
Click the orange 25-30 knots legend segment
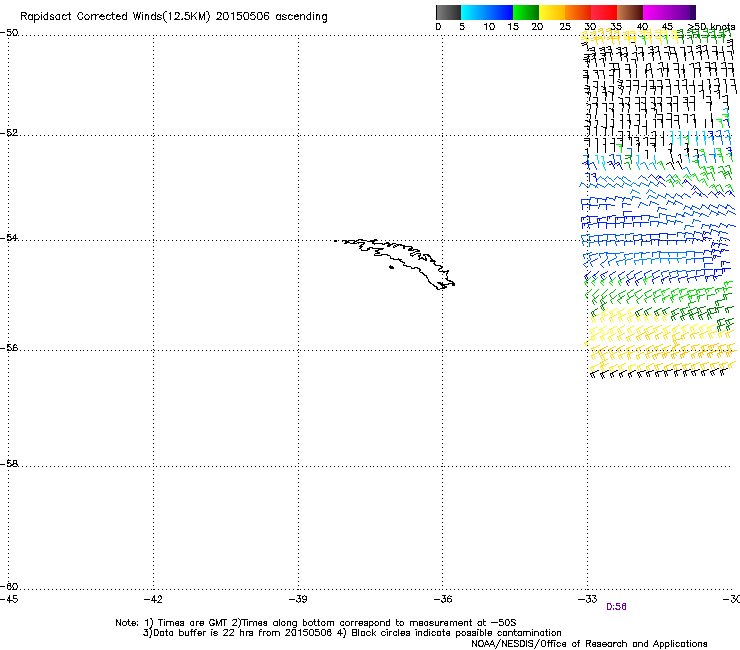coord(578,12)
